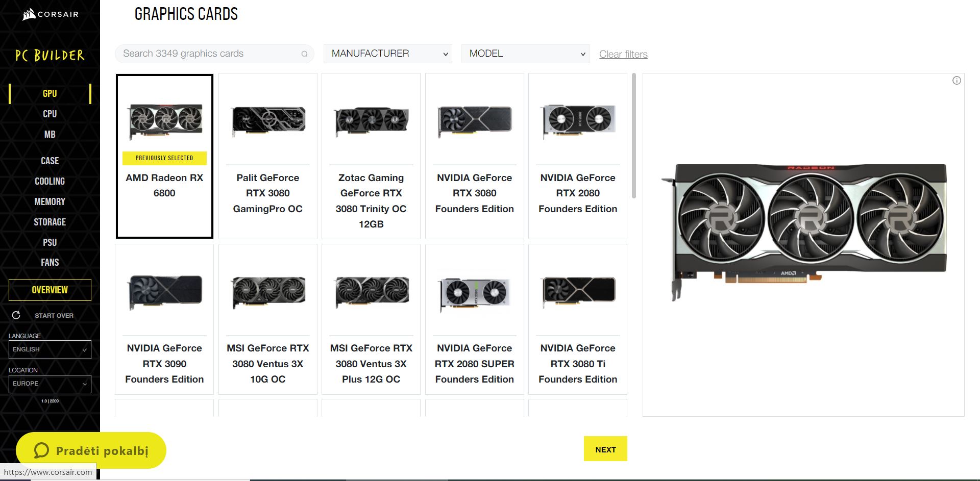Viewport: 980px width, 481px height.
Task: Select MSI RTX 3080 Ventus 3X 10G OC
Action: tap(268, 319)
